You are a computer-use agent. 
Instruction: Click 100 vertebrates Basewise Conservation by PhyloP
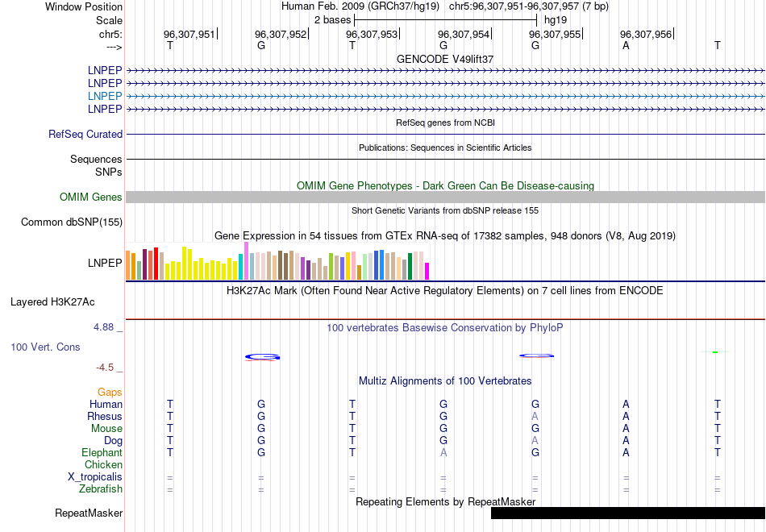point(444,328)
